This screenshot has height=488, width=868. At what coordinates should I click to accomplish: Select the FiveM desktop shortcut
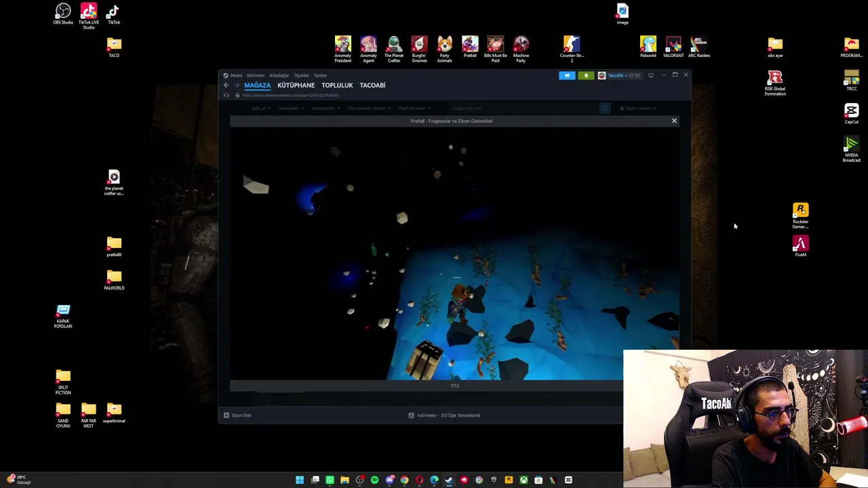(x=801, y=247)
